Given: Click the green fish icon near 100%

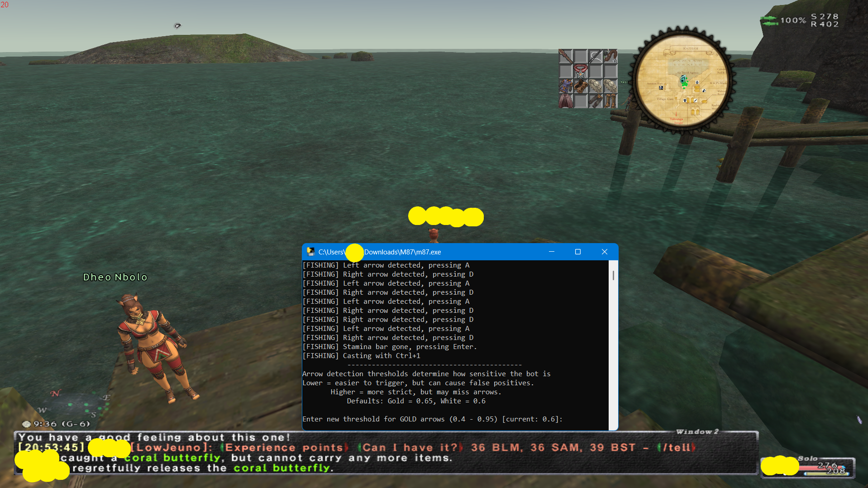Looking at the screenshot, I should point(769,20).
